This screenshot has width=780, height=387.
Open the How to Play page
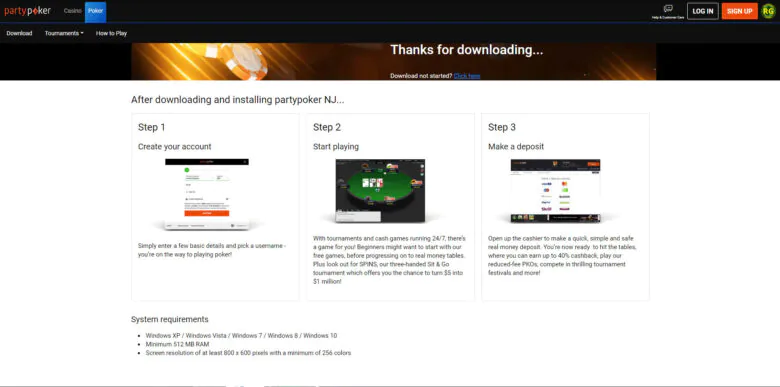(111, 33)
